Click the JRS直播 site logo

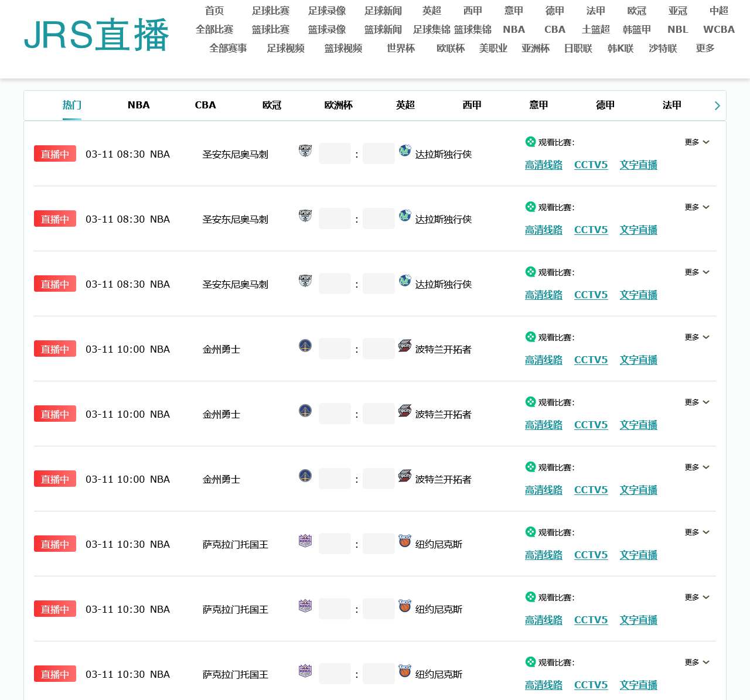point(96,35)
